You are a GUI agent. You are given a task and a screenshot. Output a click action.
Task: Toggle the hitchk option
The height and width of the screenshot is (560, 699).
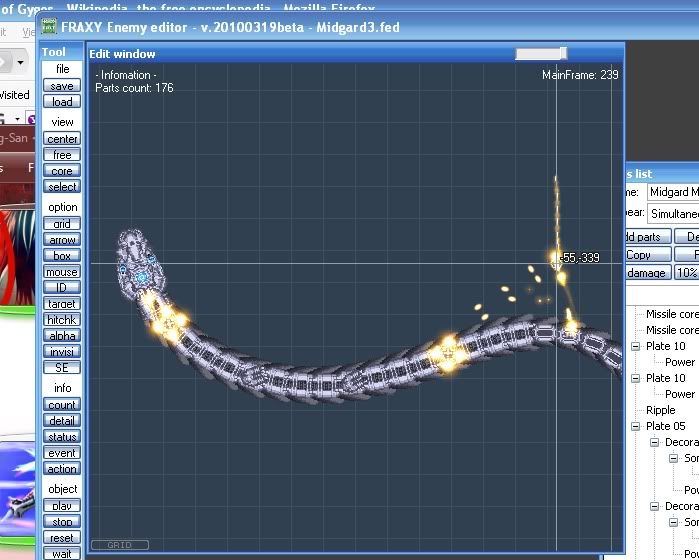tap(62, 320)
